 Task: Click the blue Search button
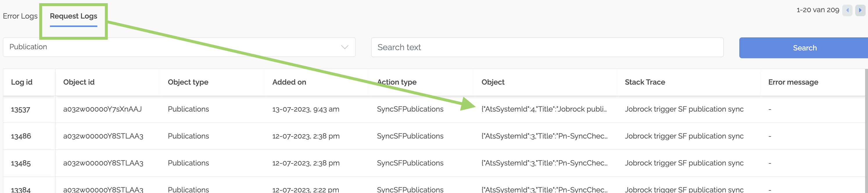pos(804,48)
